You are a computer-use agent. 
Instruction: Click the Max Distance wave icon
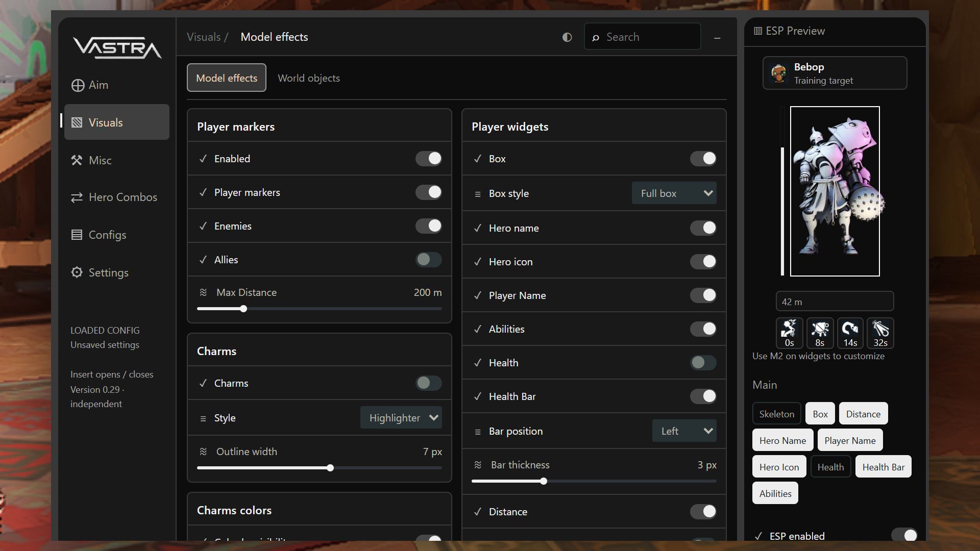click(x=203, y=292)
